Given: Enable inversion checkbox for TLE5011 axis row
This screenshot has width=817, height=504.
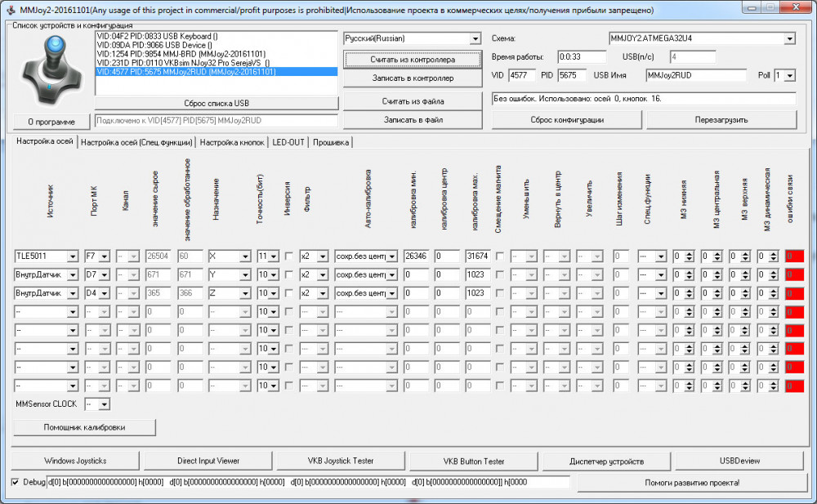Looking at the screenshot, I should 289,256.
